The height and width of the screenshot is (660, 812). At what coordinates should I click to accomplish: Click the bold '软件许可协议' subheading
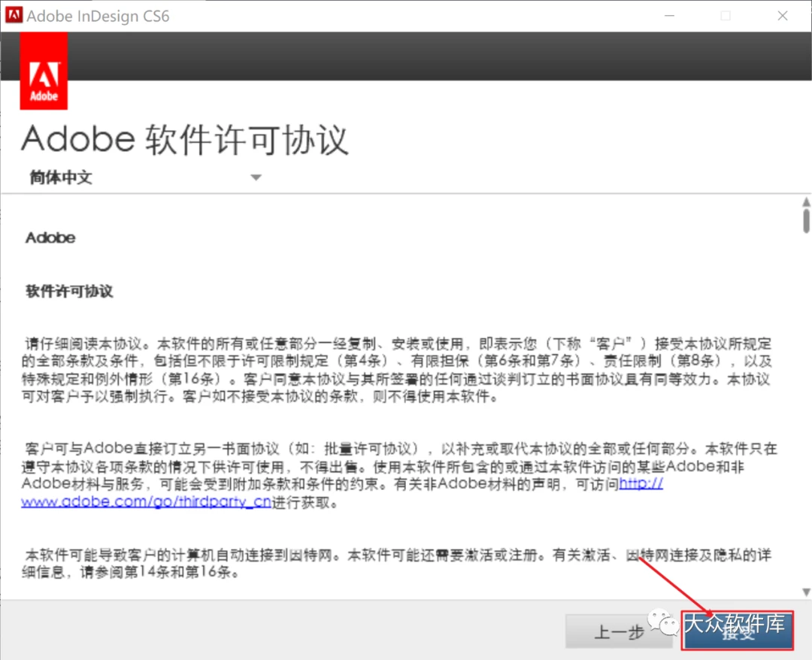click(69, 291)
